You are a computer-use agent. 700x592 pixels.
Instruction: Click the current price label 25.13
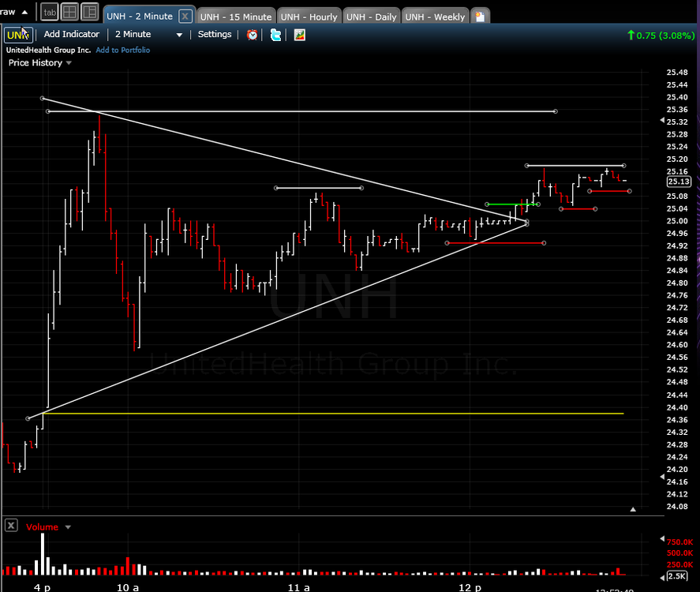679,182
